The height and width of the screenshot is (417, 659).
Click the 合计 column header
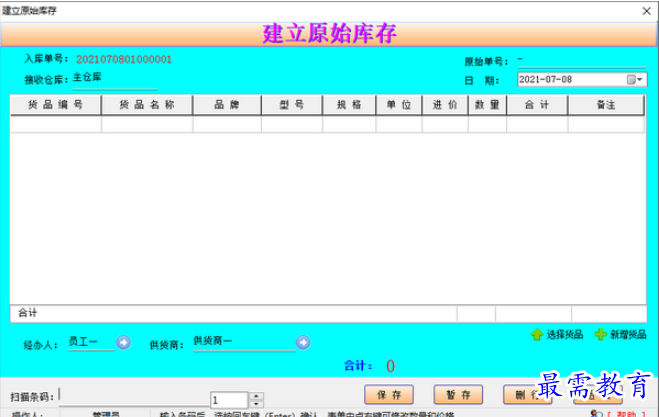tap(537, 105)
